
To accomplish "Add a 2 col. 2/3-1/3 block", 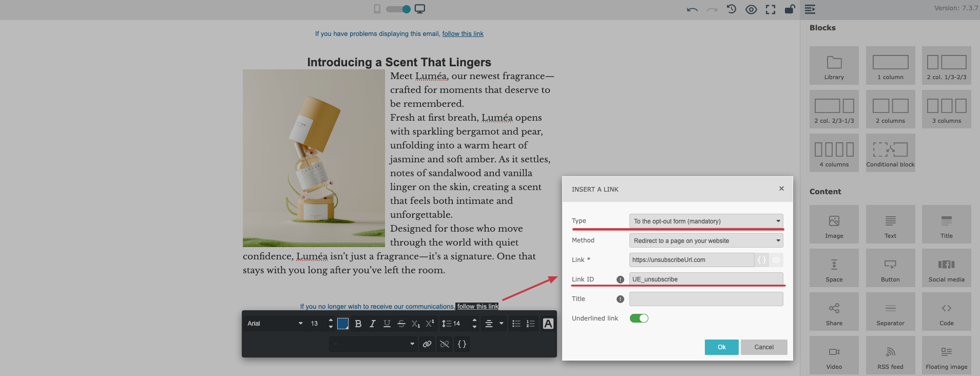I will pos(834,109).
